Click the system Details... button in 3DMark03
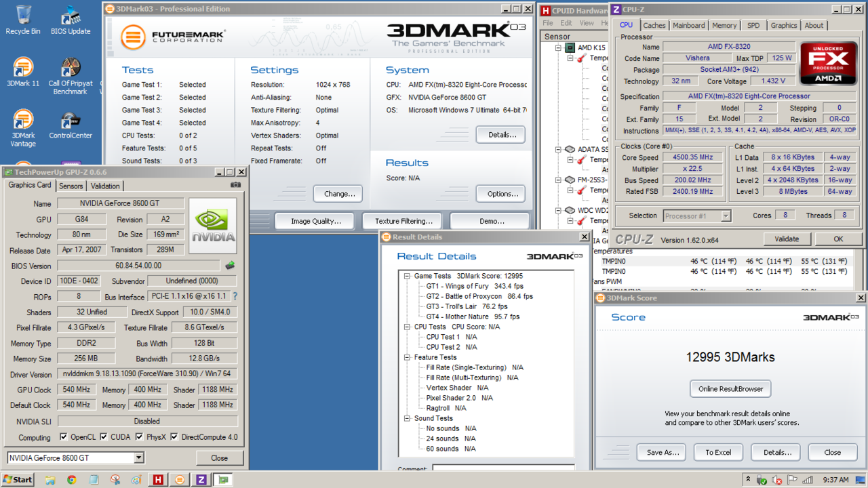 (500, 135)
